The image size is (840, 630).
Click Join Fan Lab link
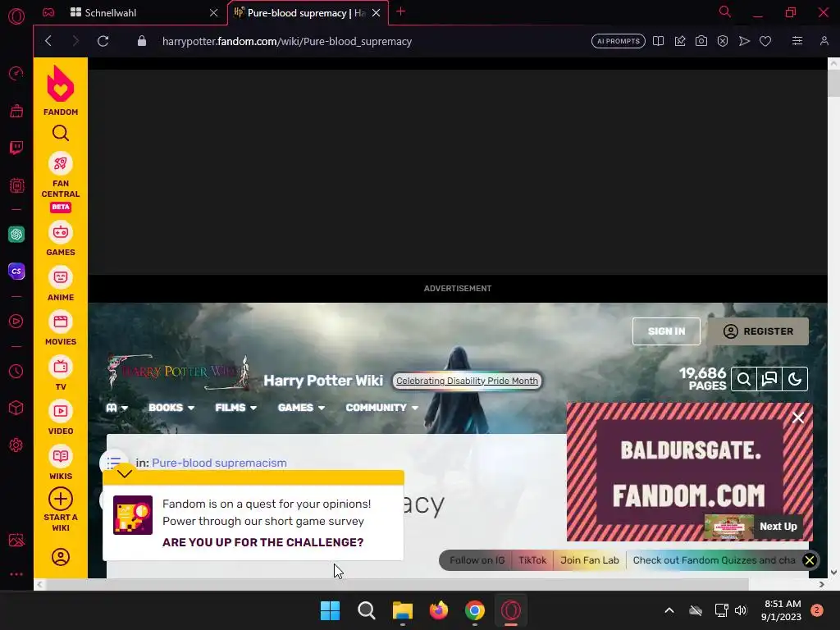589,560
